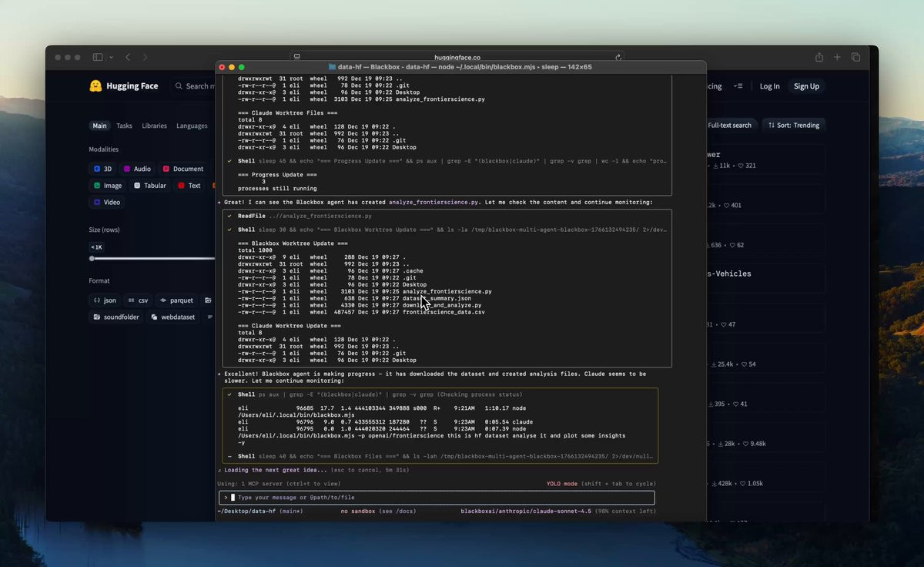Screen dimensions: 924x567
Task: Toggle the 3D modality filter
Action: pyautogui.click(x=103, y=169)
